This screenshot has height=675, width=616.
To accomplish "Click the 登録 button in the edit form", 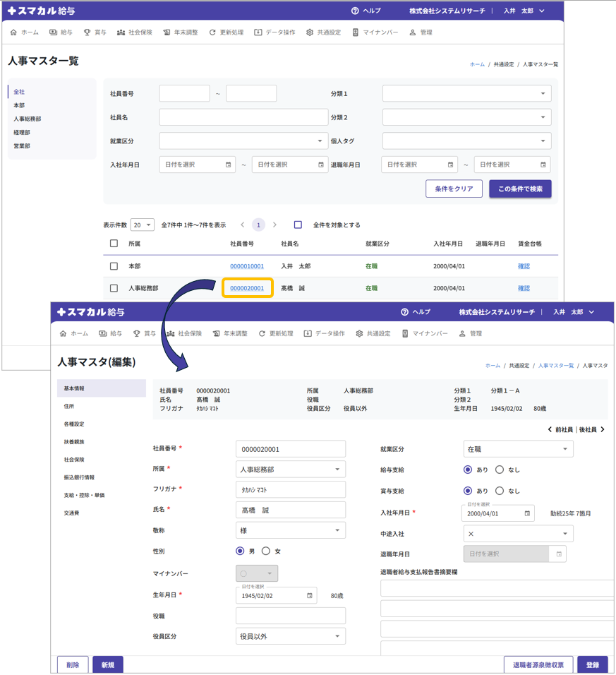I will [592, 665].
